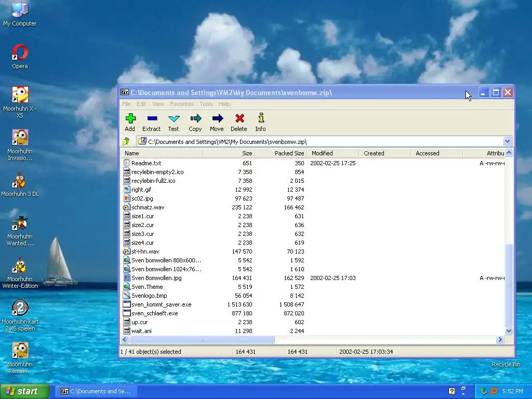Screen dimensions: 532x399
Task: Select the file size1.cur
Action: point(142,216)
